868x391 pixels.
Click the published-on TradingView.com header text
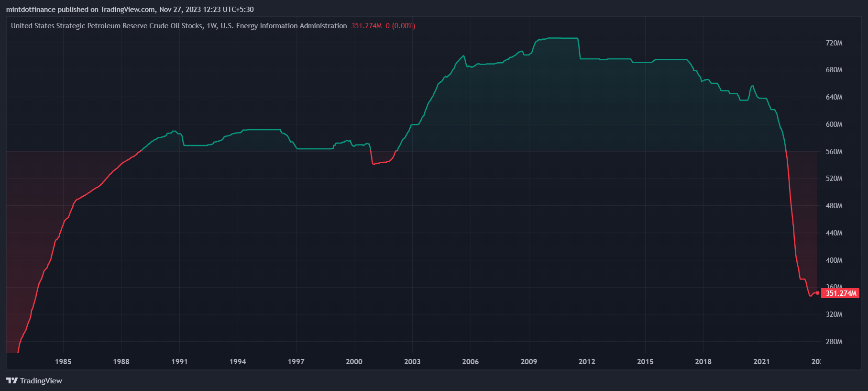(x=130, y=10)
